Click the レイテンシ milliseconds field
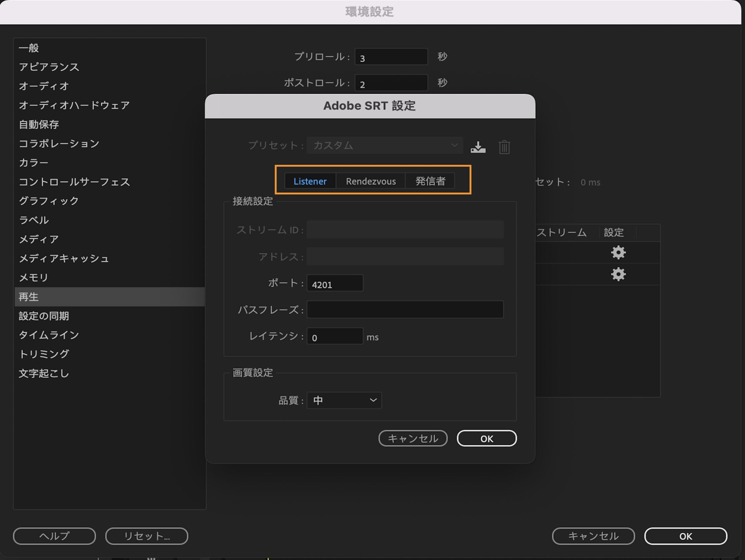Screen dimensions: 745x560 334,337
